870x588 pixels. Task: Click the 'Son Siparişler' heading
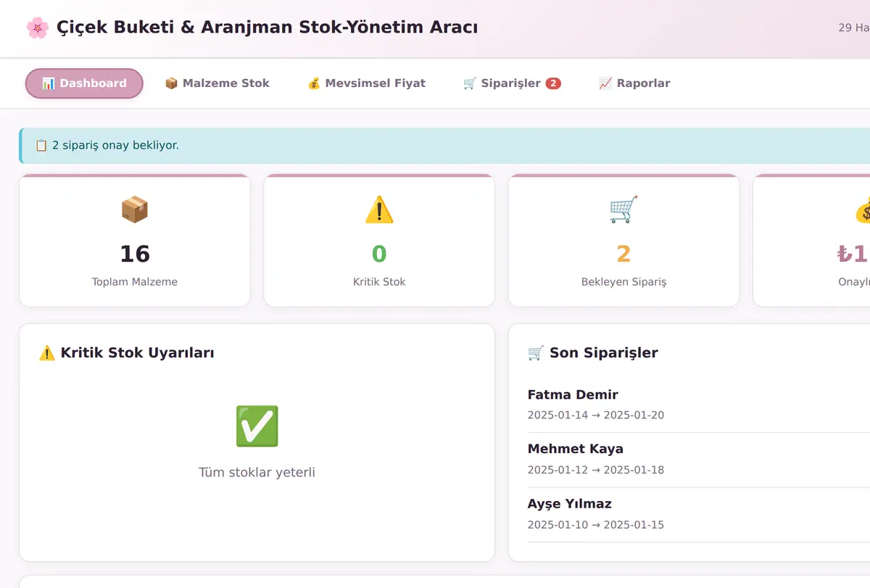(x=604, y=353)
